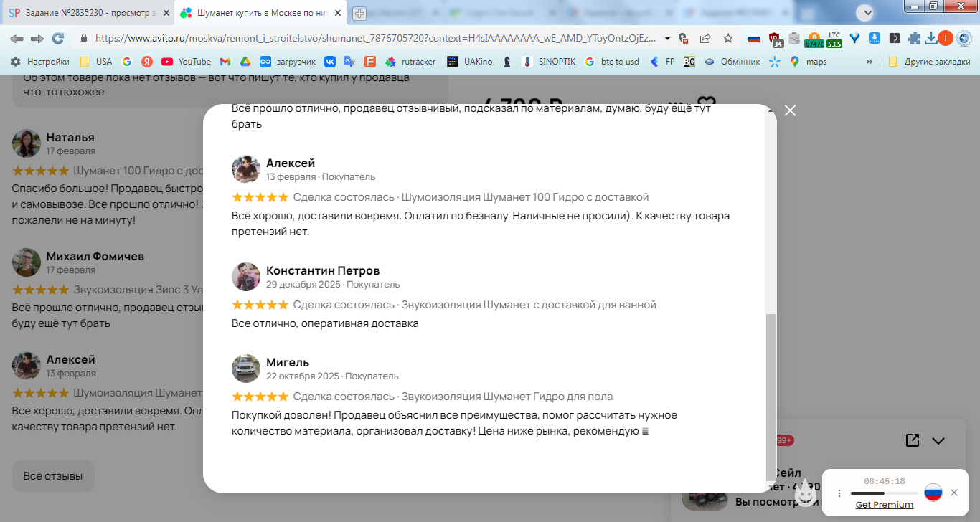
Task: Reload the page with the refresh icon
Action: click(58, 38)
